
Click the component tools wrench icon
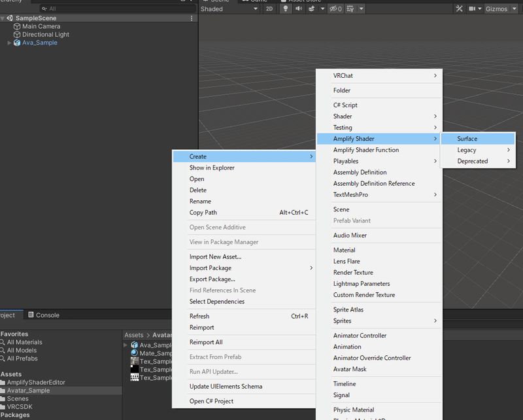(460, 8)
